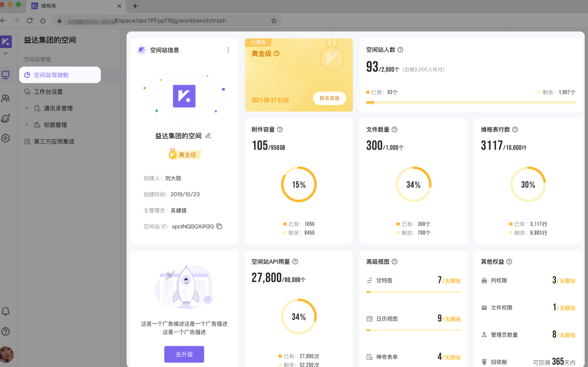Image resolution: width=588 pixels, height=367 pixels.
Task: Open the notification bell in the left sidebar
Action: point(6,311)
